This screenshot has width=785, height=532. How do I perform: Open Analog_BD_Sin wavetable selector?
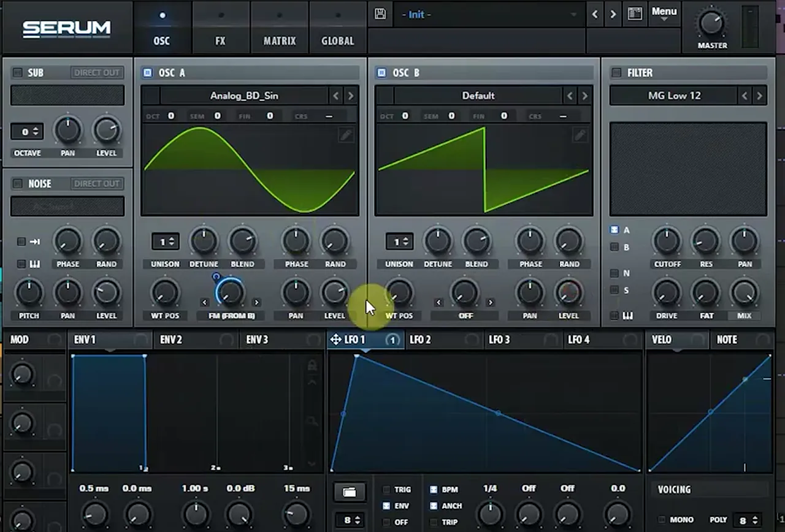(x=244, y=96)
